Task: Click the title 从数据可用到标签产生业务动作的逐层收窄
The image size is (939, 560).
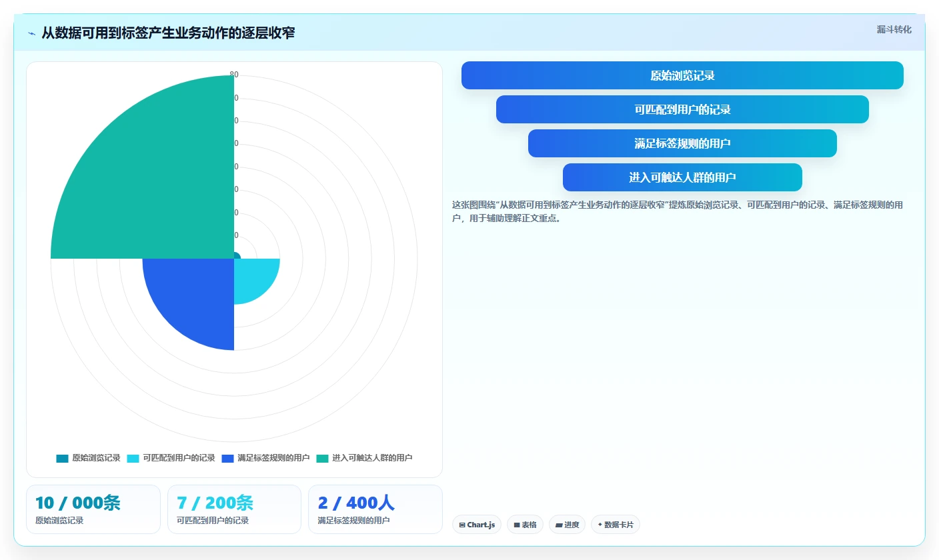Action: click(x=168, y=33)
